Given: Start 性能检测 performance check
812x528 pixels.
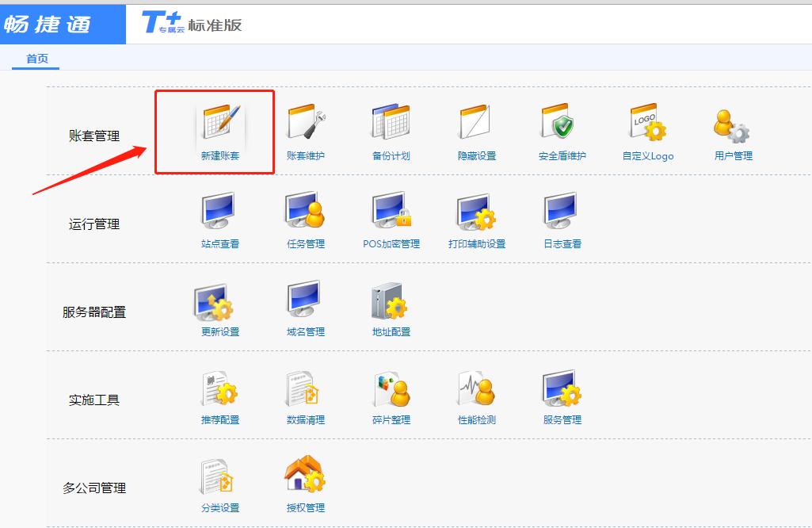Looking at the screenshot, I should [477, 389].
